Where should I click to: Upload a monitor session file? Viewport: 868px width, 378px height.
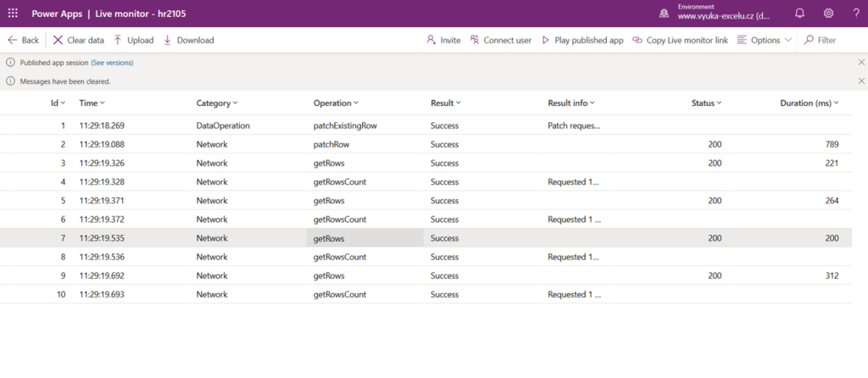(133, 41)
